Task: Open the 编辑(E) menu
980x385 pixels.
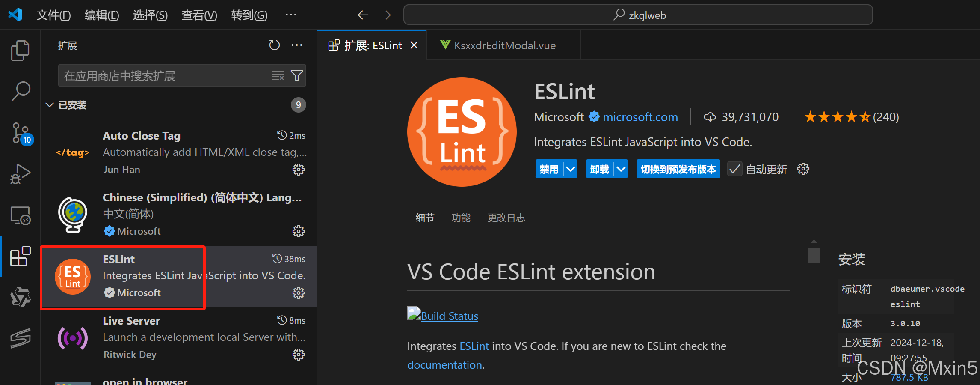Action: (102, 15)
